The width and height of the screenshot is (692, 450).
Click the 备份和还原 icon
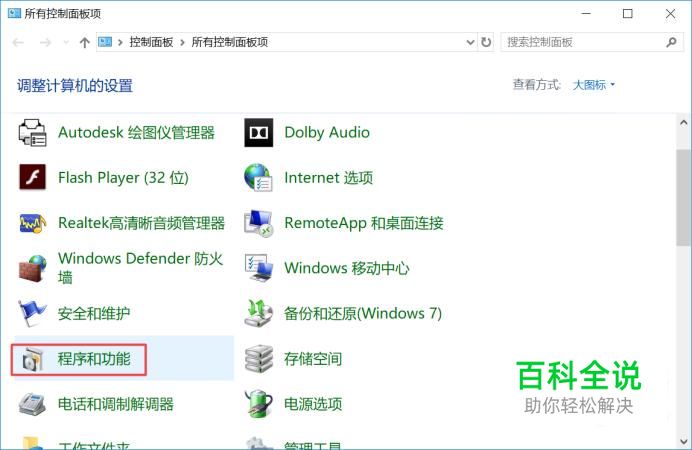pyautogui.click(x=259, y=313)
